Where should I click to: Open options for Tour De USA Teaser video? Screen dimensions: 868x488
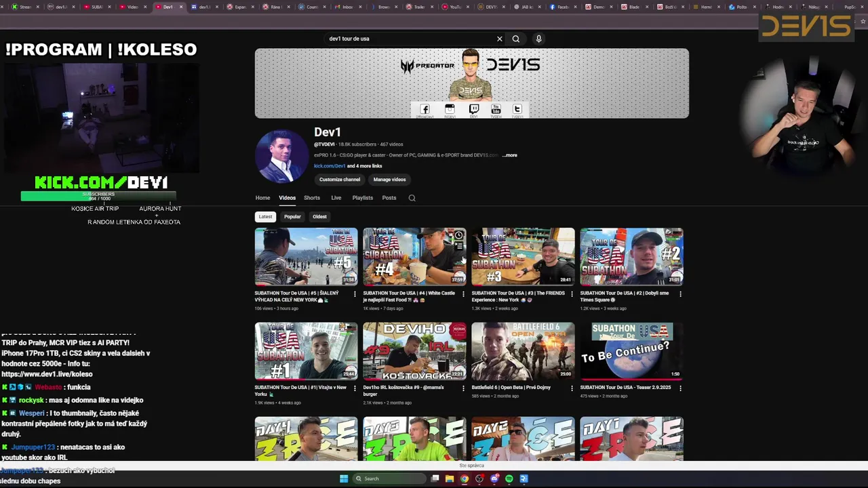coord(680,388)
